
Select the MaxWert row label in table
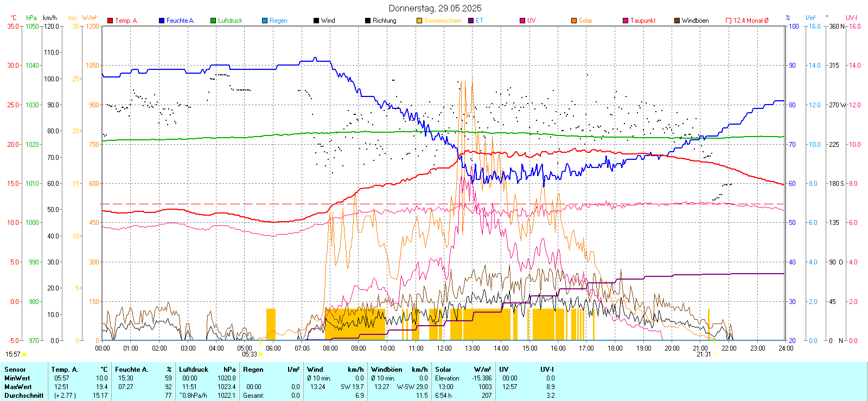(x=18, y=387)
